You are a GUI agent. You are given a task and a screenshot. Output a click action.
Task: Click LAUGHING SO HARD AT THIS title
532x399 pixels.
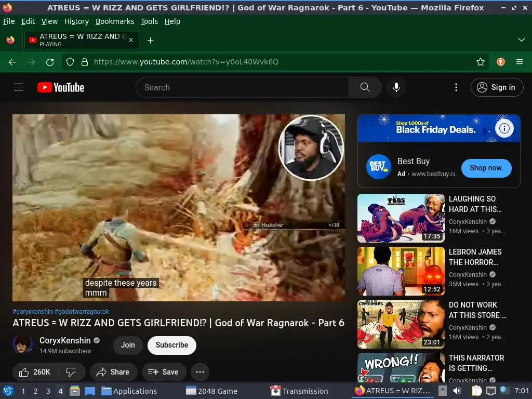[475, 204]
